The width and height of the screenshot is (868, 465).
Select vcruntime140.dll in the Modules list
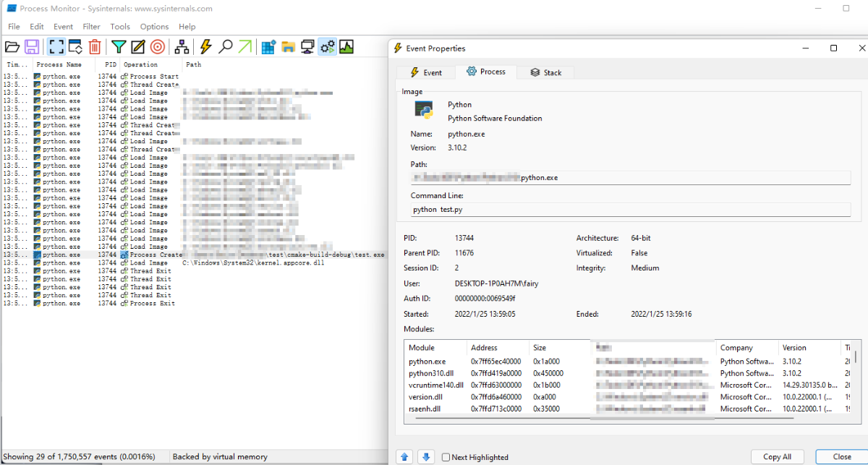click(x=629, y=385)
